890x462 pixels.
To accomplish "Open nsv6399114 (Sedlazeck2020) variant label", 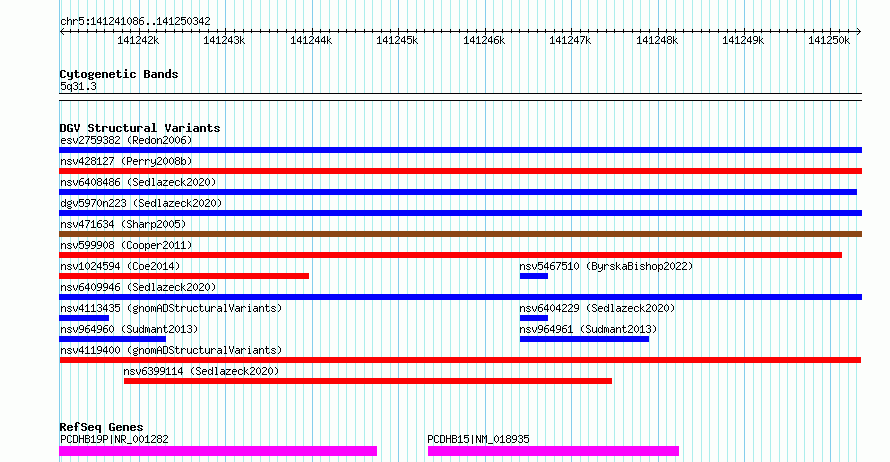I will (x=201, y=371).
